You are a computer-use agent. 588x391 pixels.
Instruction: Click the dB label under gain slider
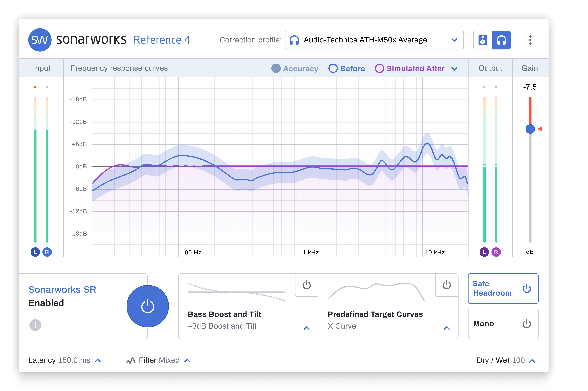[x=530, y=252]
